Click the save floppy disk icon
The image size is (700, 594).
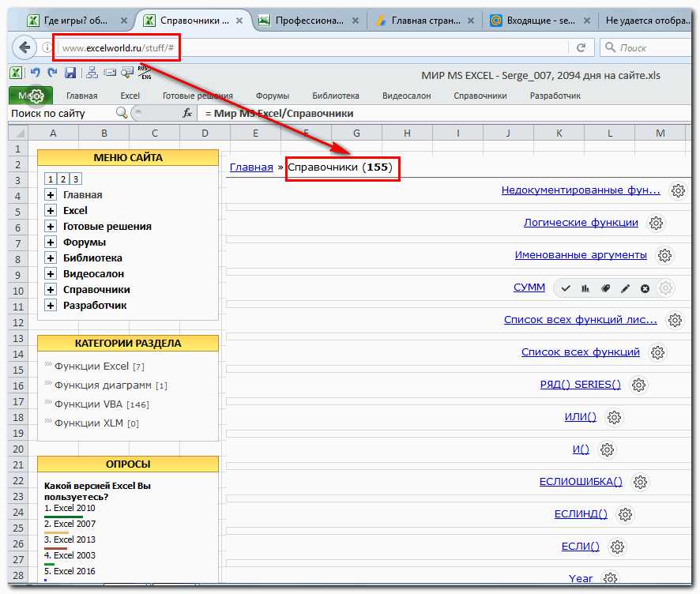tap(70, 73)
